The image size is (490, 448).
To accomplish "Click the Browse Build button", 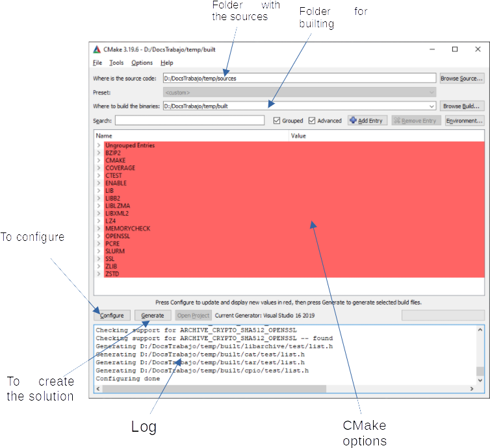I will (x=461, y=106).
